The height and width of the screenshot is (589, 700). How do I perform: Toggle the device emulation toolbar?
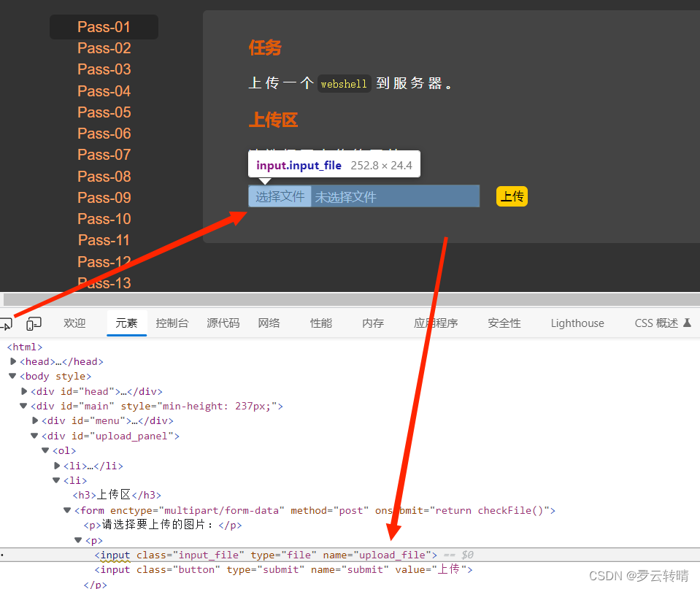click(x=33, y=323)
